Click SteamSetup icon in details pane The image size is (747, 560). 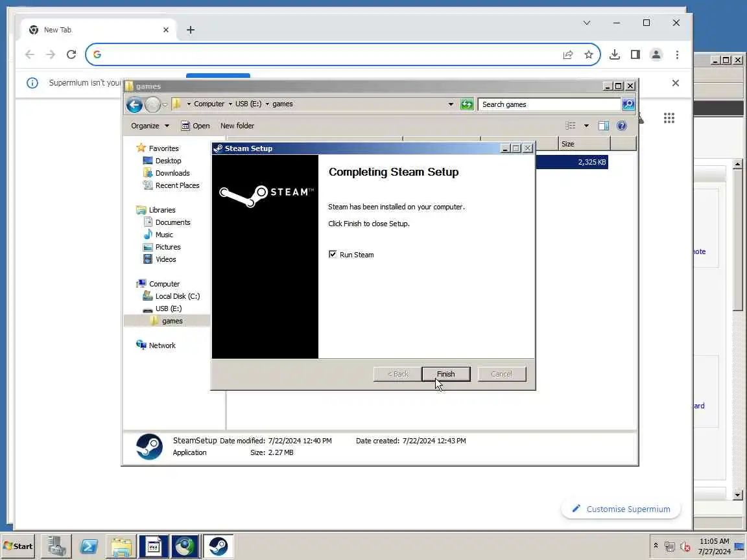[x=149, y=447]
